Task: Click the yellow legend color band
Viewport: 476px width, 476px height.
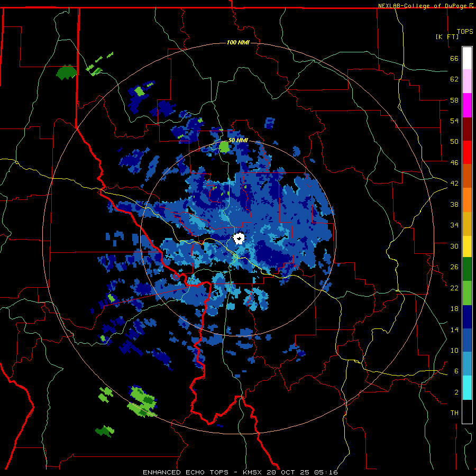Action: pos(467,246)
